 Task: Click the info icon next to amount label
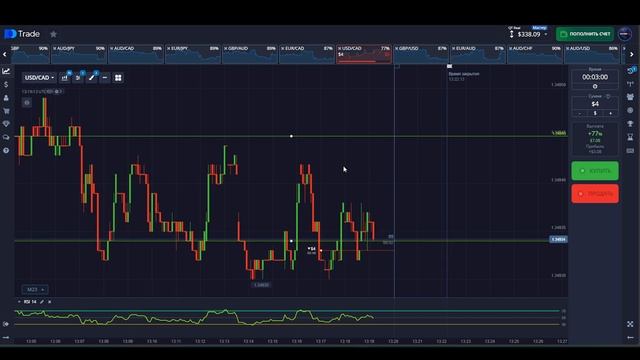(608, 96)
